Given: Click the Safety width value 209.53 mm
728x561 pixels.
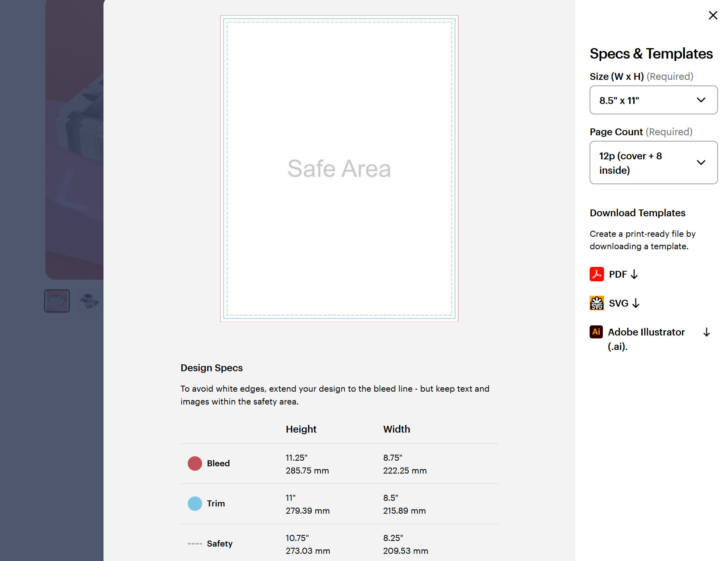Looking at the screenshot, I should click(x=406, y=551).
